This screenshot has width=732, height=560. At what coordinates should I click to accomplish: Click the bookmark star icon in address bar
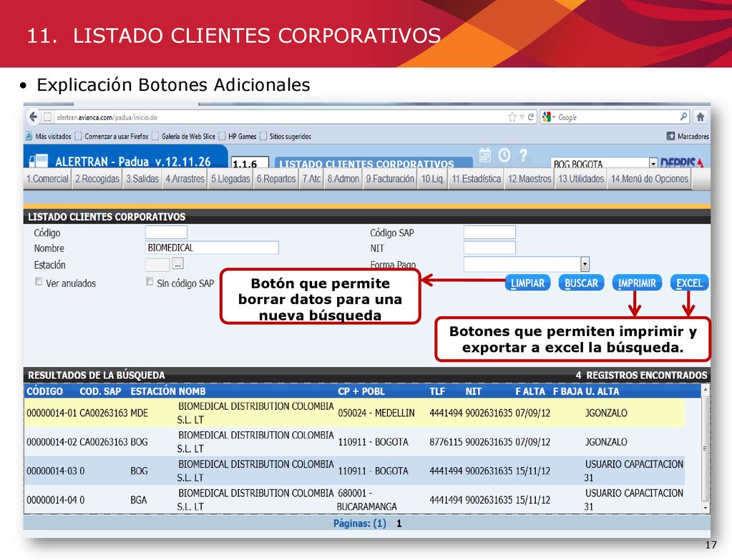pyautogui.click(x=512, y=117)
